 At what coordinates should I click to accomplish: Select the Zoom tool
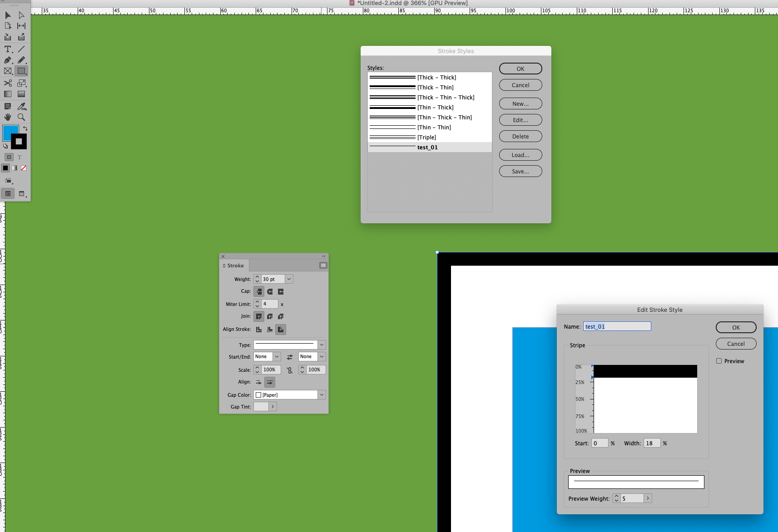[x=21, y=117]
